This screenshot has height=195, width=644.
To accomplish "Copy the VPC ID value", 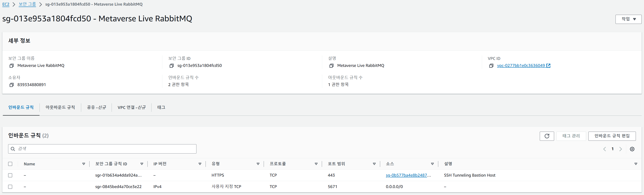I will click(x=491, y=66).
